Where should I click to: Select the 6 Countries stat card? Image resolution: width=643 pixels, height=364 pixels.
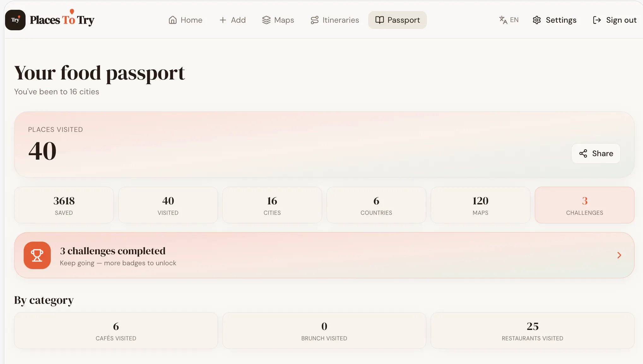pyautogui.click(x=376, y=205)
